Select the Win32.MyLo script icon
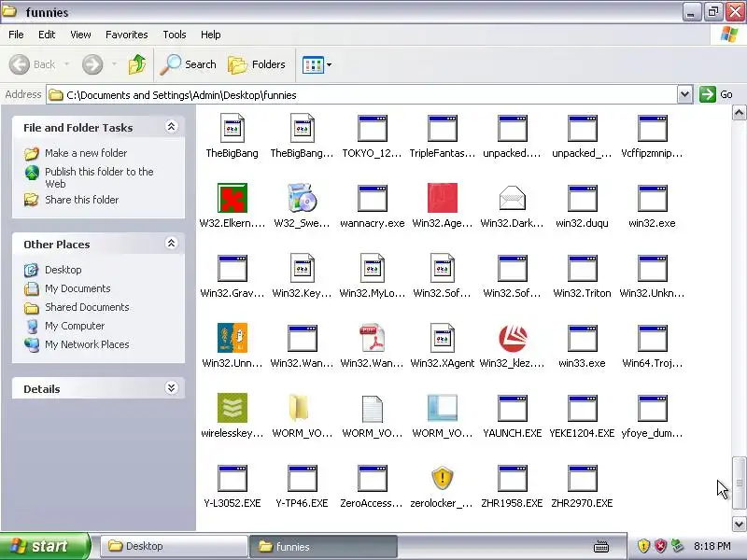Image resolution: width=747 pixels, height=560 pixels. 372,268
